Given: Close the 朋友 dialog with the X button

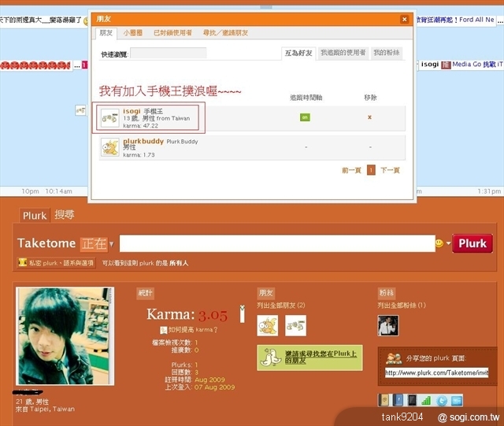Looking at the screenshot, I should coord(404,19).
